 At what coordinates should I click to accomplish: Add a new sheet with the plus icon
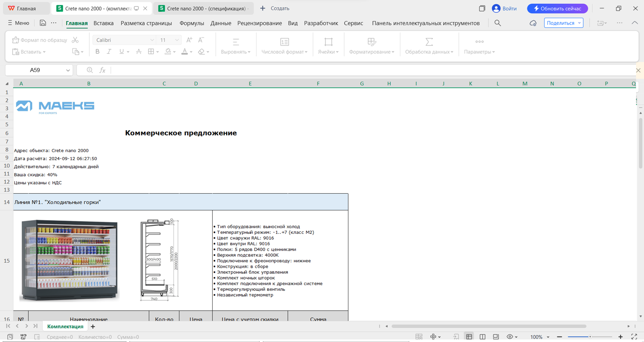pos(93,326)
